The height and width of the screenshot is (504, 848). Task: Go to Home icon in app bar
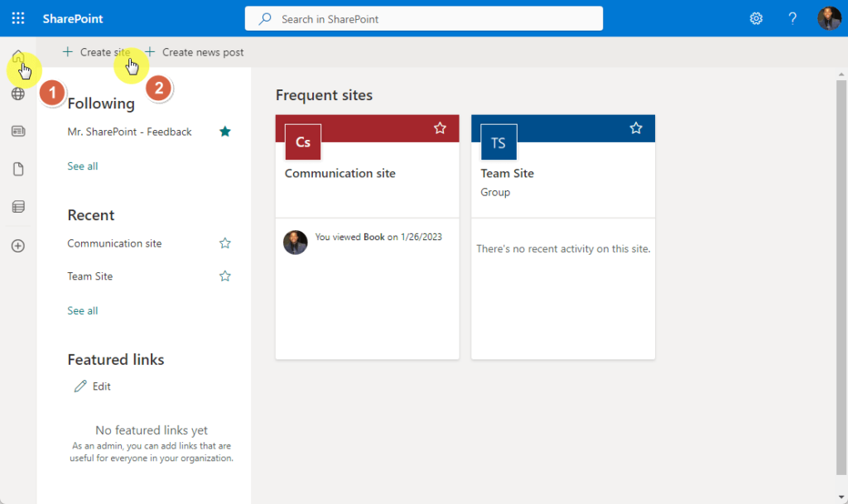point(18,56)
